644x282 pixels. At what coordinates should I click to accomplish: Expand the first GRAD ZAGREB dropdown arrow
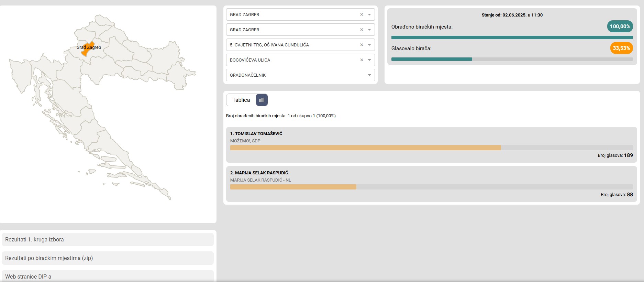point(369,15)
